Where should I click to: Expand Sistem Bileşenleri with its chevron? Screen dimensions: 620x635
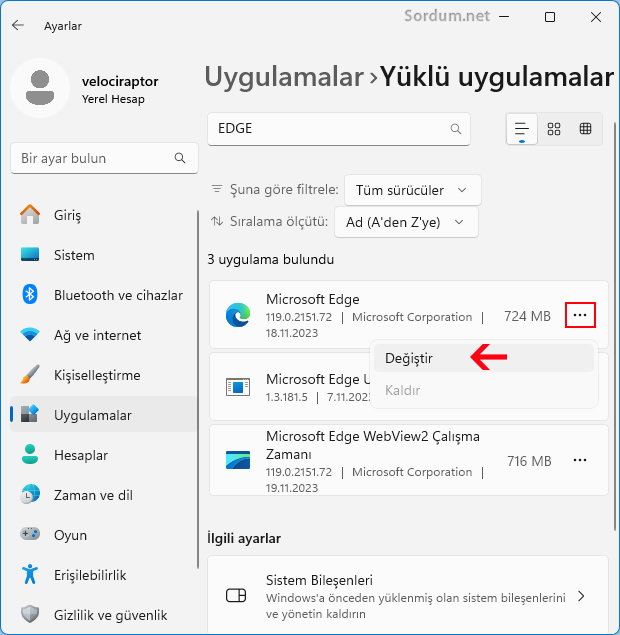pyautogui.click(x=582, y=596)
